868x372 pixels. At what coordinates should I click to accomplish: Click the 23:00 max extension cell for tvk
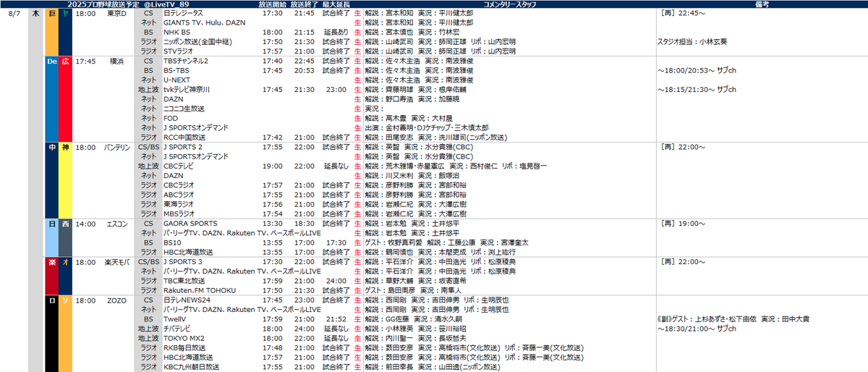[336, 90]
